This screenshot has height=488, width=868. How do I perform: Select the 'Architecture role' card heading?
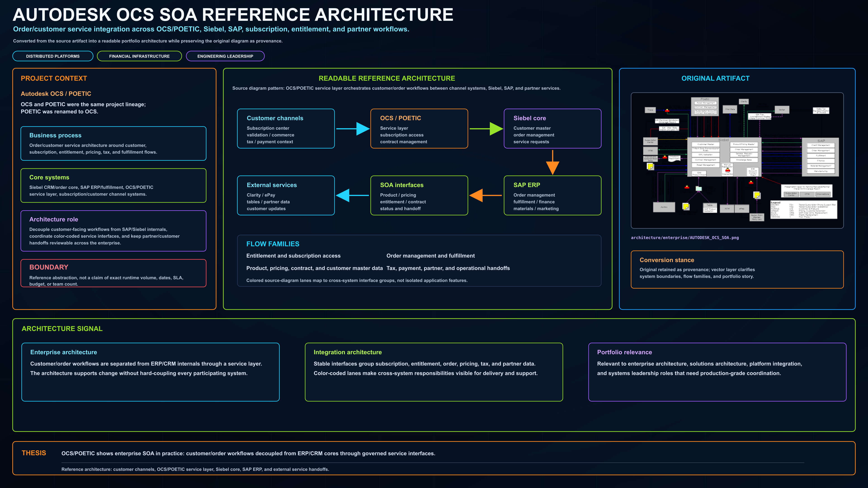coord(54,220)
